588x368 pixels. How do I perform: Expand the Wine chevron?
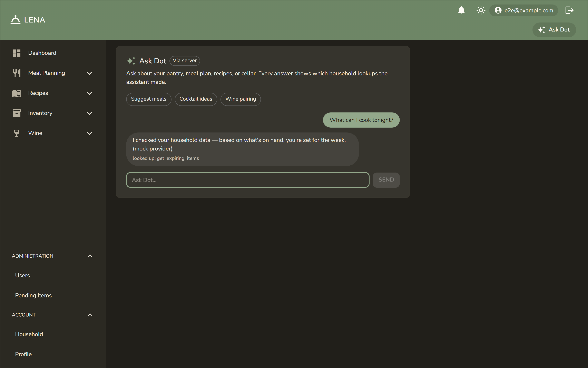(89, 133)
